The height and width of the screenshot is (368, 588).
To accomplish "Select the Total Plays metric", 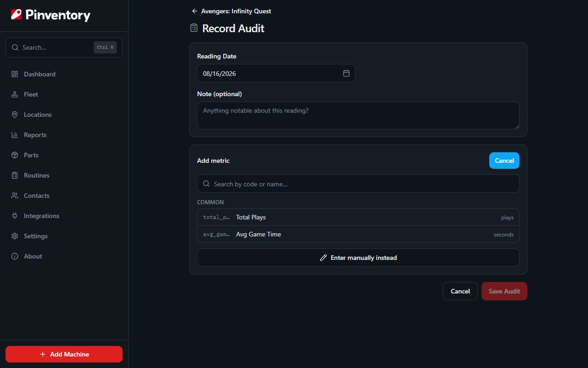I will 358,217.
